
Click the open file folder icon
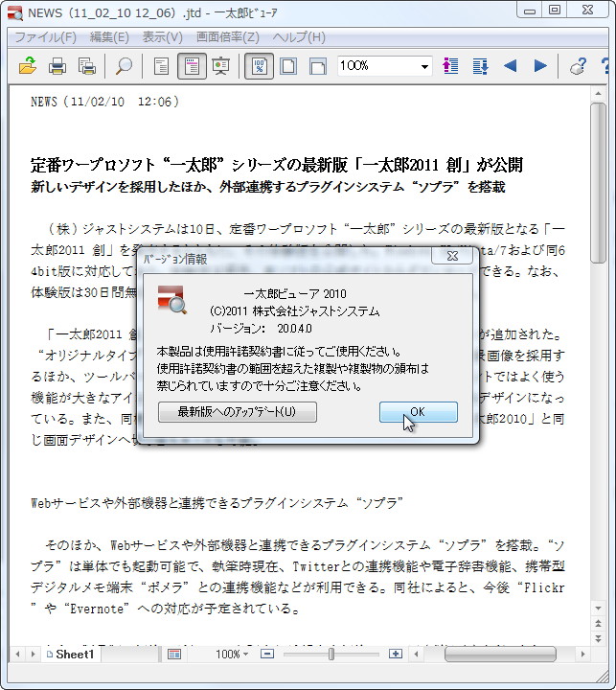(x=28, y=66)
